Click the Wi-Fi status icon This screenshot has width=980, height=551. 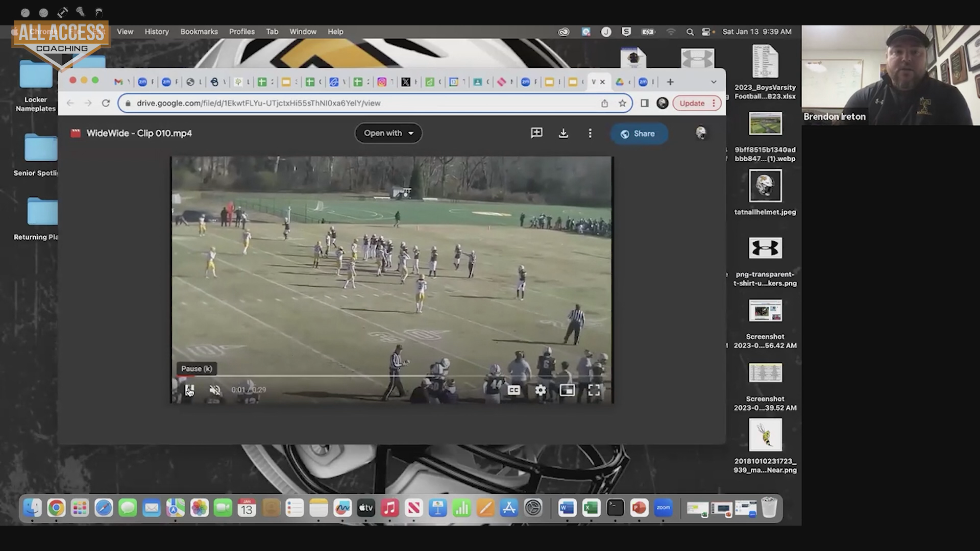click(671, 32)
